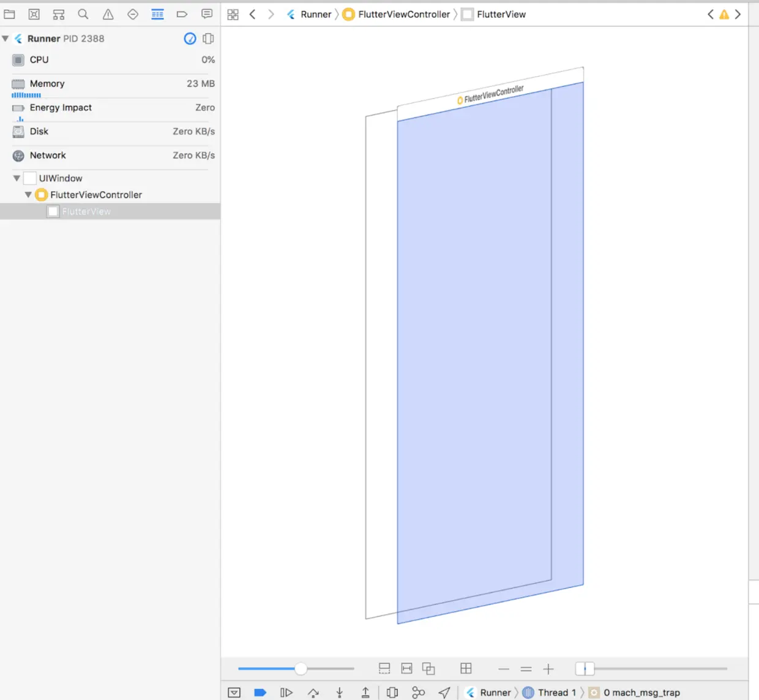Screen dimensions: 759x700
Task: Jump to next issue arrow
Action: pos(738,14)
